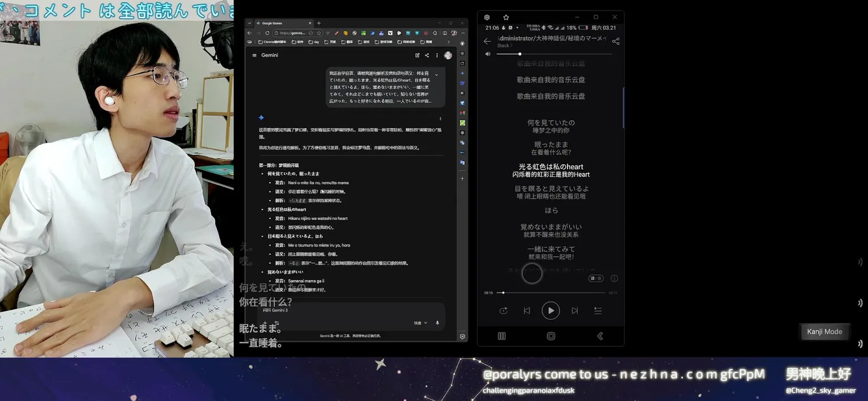Click lyric line 目を瞑ると見えているよ
The height and width of the screenshot is (401, 868).
point(551,189)
